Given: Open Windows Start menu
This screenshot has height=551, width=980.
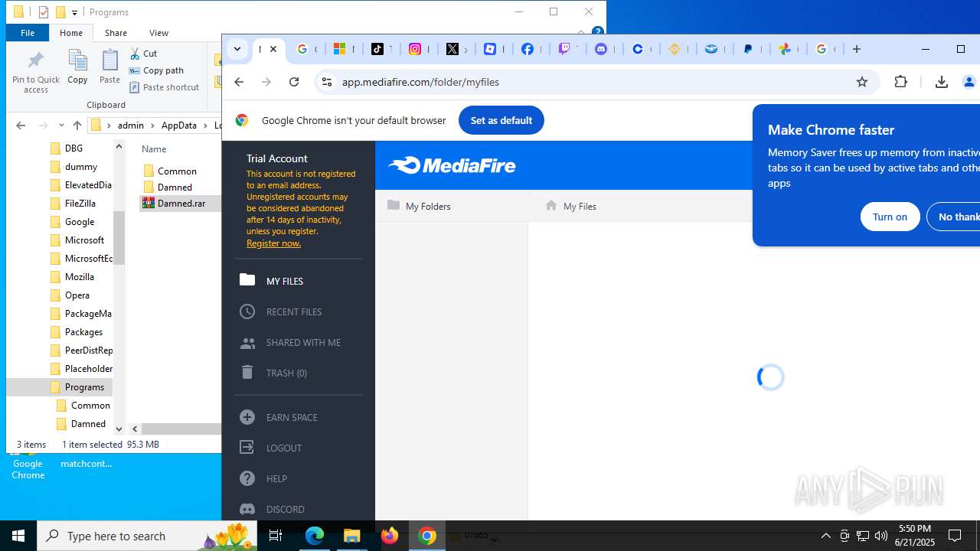Looking at the screenshot, I should point(18,536).
